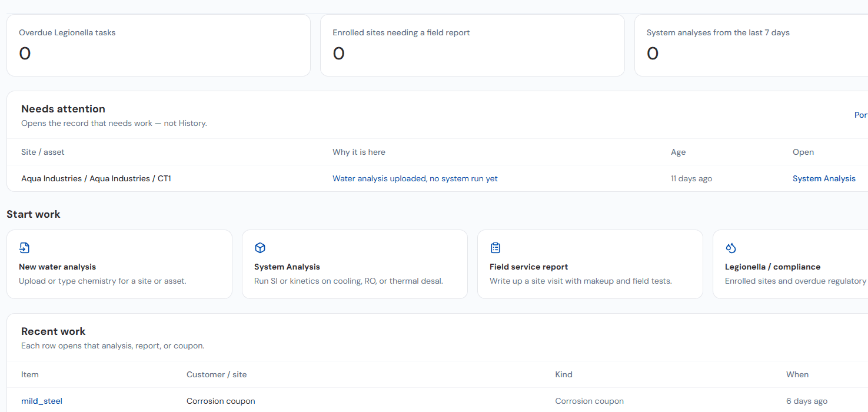This screenshot has height=412, width=868.
Task: Click the 'Site / asset' column header
Action: [x=43, y=152]
